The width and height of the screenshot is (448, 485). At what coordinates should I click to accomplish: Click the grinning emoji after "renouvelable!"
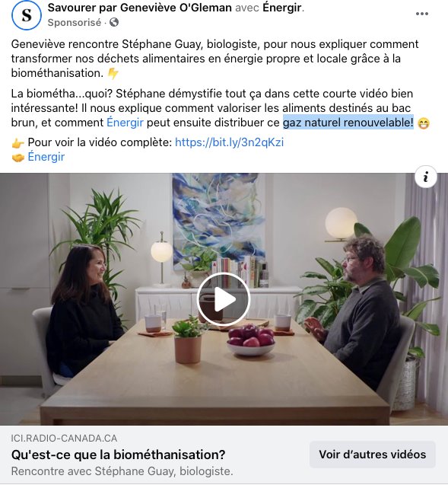pyautogui.click(x=424, y=123)
